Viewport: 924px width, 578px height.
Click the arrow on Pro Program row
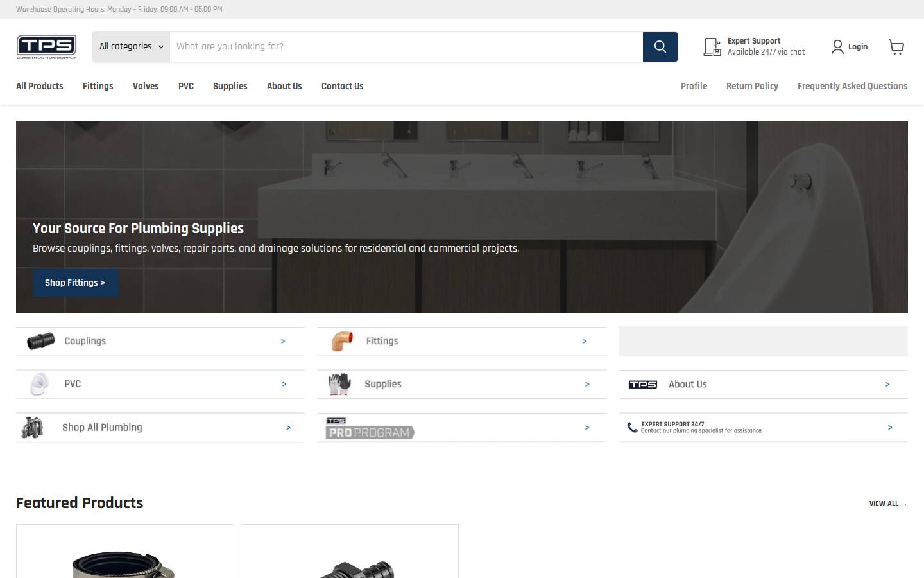click(x=587, y=428)
